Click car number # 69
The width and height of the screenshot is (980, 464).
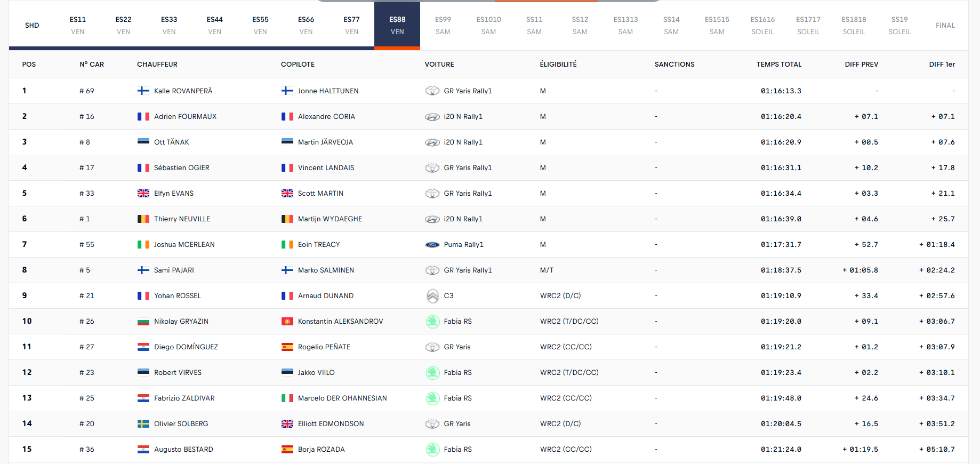click(87, 91)
